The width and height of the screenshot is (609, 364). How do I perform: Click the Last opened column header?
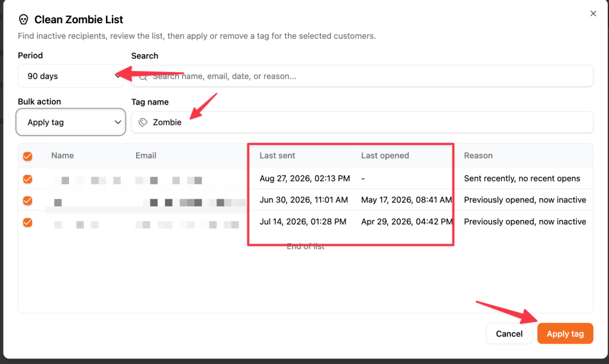385,155
